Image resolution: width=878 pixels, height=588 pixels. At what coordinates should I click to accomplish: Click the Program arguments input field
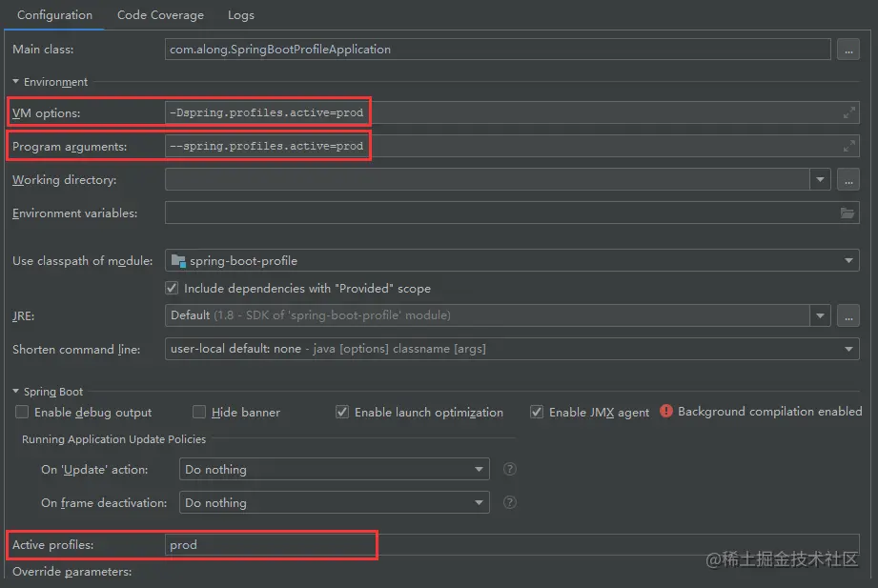(x=512, y=146)
